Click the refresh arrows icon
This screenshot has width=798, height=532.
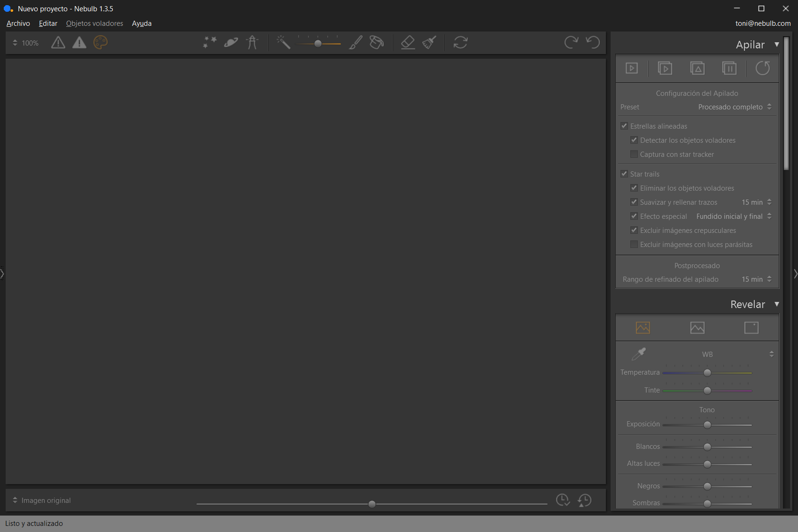coord(460,43)
